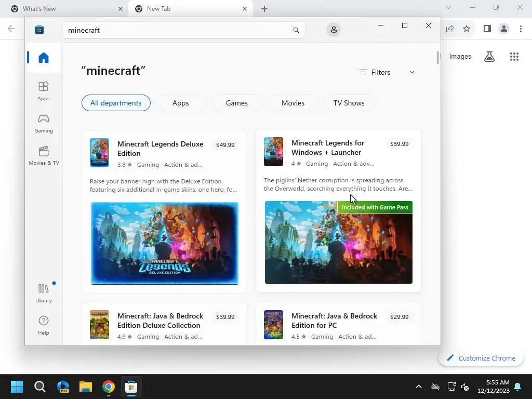Open the Store account profile icon
The width and height of the screenshot is (532, 399).
(x=334, y=30)
